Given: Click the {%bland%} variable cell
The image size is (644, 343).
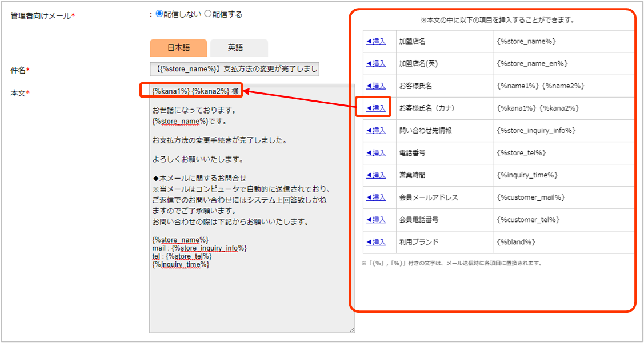Looking at the screenshot, I should 516,241.
